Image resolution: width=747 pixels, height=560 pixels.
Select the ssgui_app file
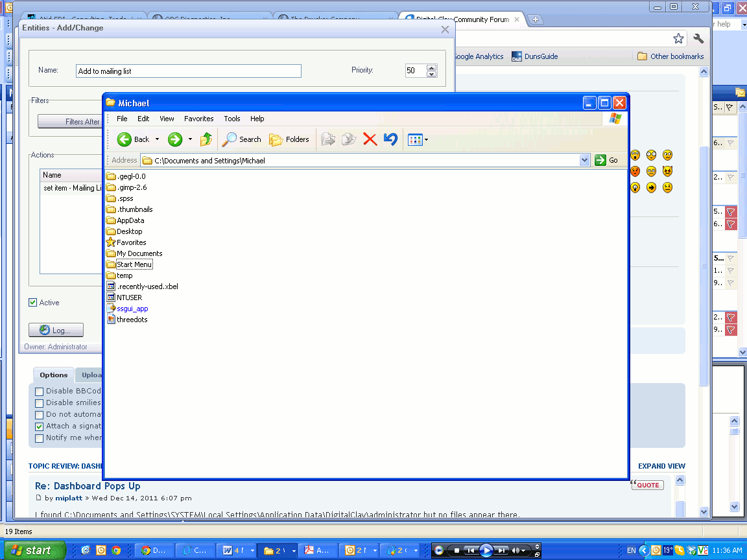pos(128,309)
